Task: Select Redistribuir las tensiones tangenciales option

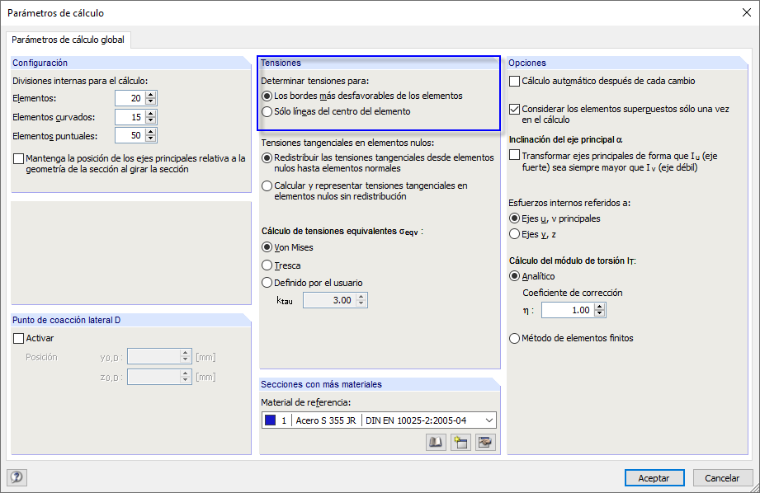Action: coord(267,158)
